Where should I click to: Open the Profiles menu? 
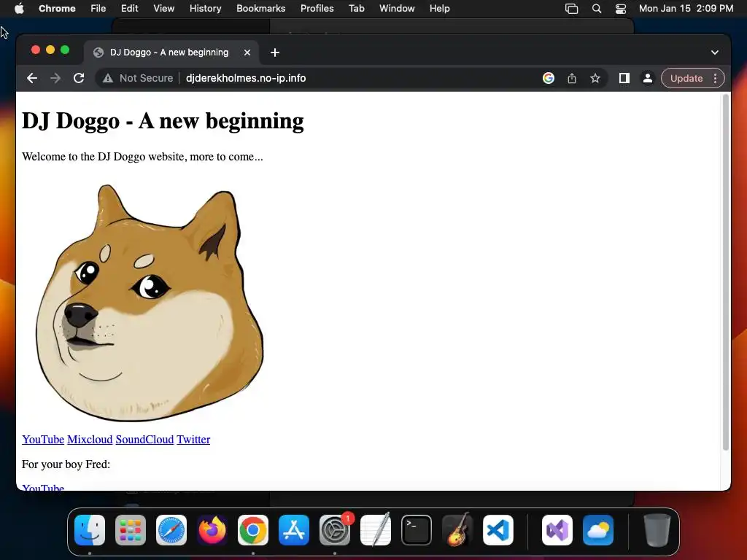tap(317, 9)
